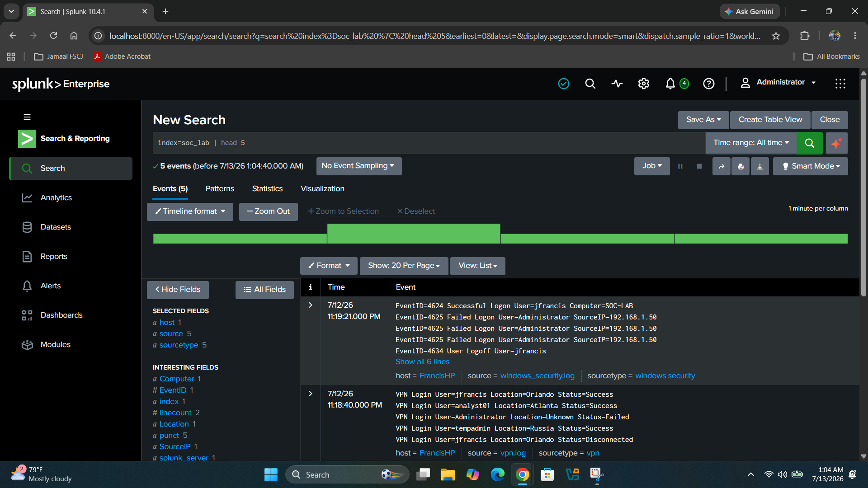Screen dimensions: 868x488
Task: Open the sourcetype selected field
Action: [179, 345]
